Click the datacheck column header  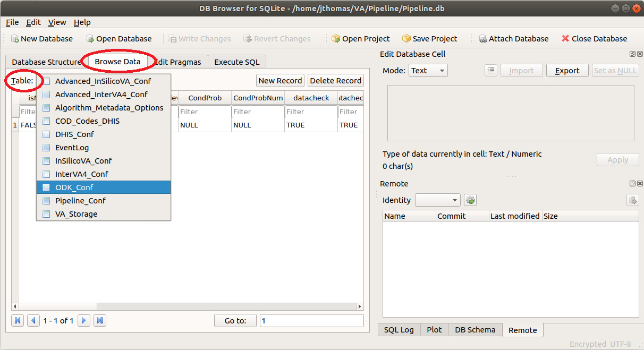coord(311,98)
